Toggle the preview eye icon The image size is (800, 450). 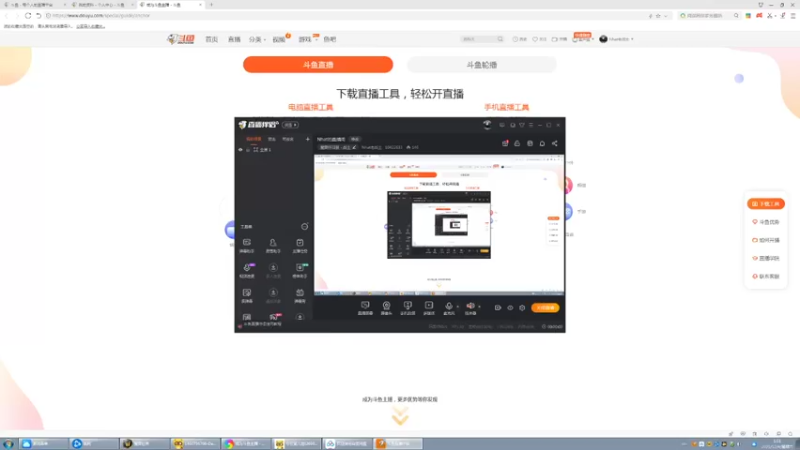(510, 308)
